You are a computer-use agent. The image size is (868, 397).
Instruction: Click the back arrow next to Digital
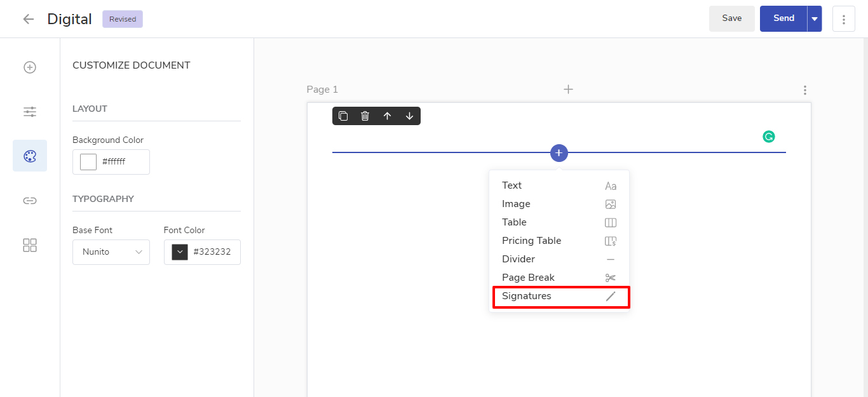click(x=28, y=19)
